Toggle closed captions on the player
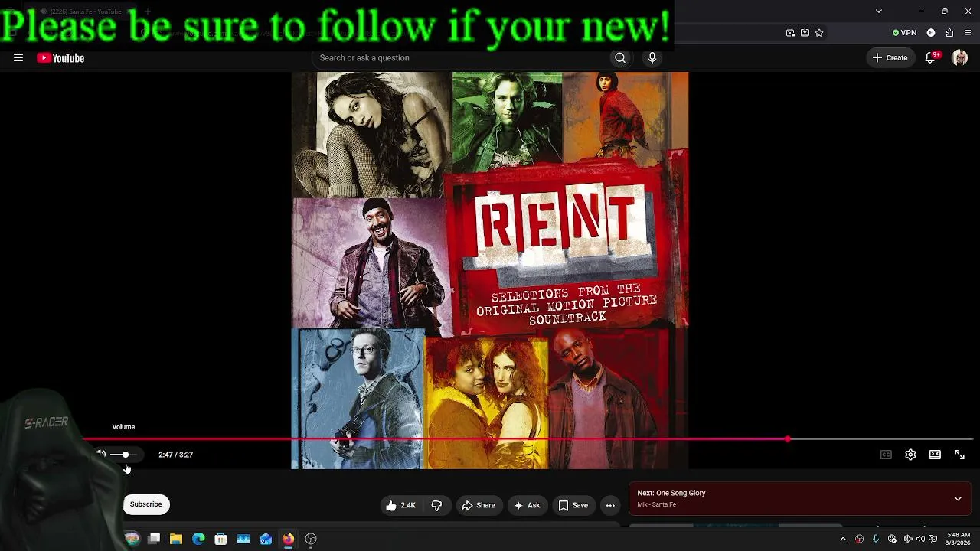The width and height of the screenshot is (980, 551). pos(886,455)
